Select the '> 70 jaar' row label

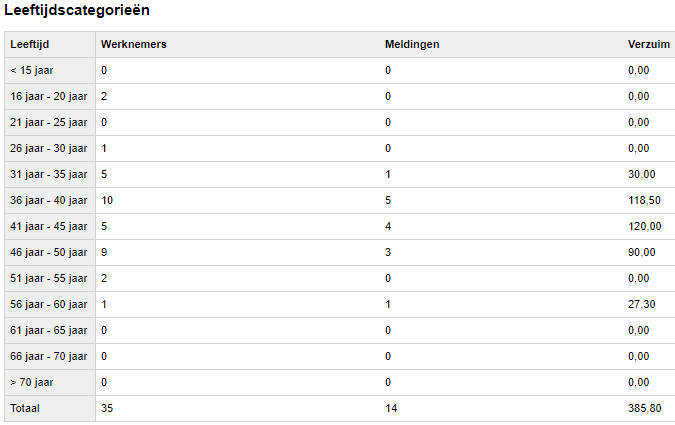tap(33, 382)
